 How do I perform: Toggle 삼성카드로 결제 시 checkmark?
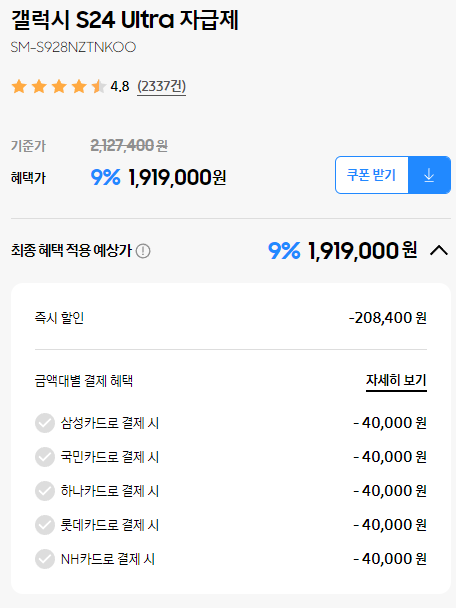point(45,423)
